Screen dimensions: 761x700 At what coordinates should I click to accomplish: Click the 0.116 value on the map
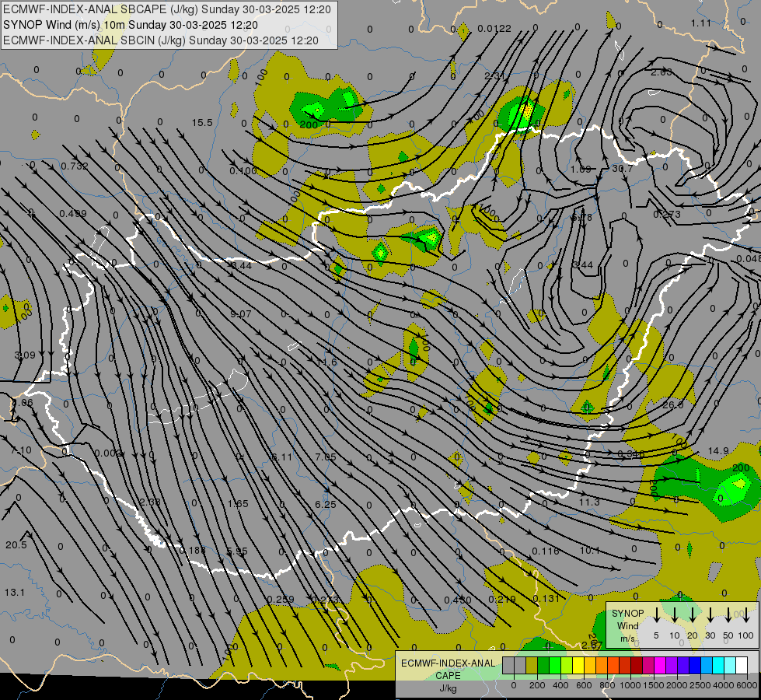coord(546,551)
